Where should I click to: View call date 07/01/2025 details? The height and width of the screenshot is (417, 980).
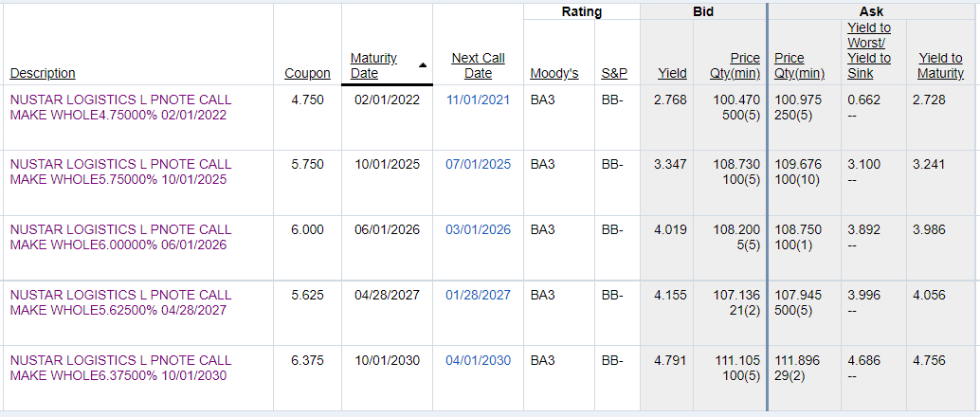(x=478, y=164)
